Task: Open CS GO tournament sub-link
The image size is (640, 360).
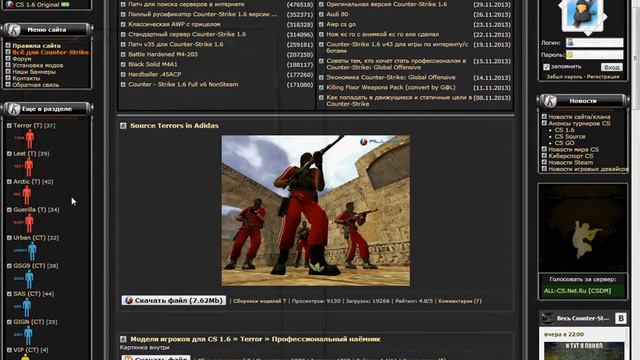Action: 564,143
